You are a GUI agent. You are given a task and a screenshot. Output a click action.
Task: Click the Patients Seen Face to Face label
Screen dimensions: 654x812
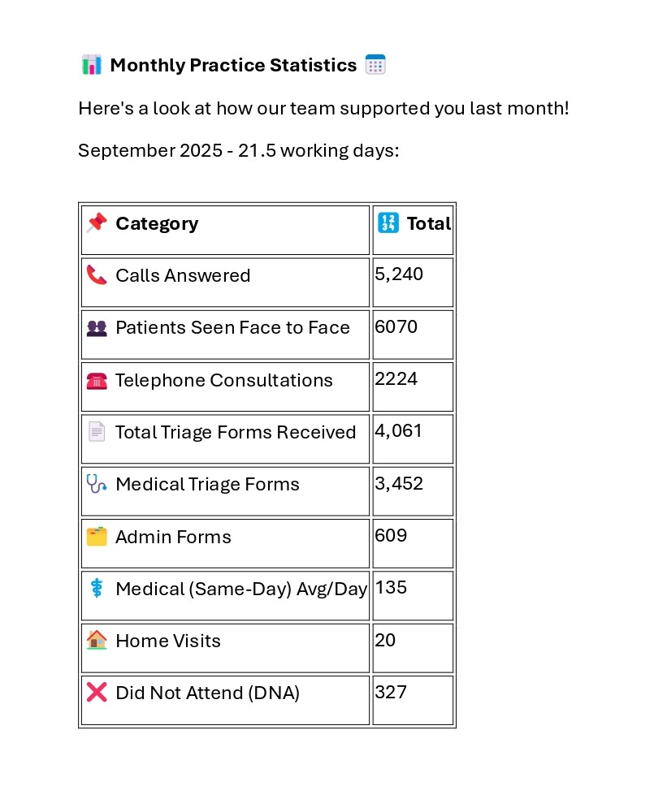tap(232, 328)
